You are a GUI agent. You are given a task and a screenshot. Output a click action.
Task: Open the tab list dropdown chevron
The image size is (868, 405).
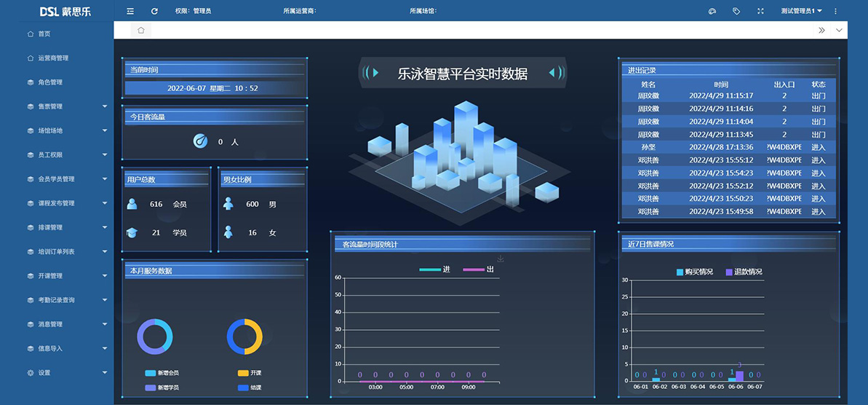tap(839, 30)
